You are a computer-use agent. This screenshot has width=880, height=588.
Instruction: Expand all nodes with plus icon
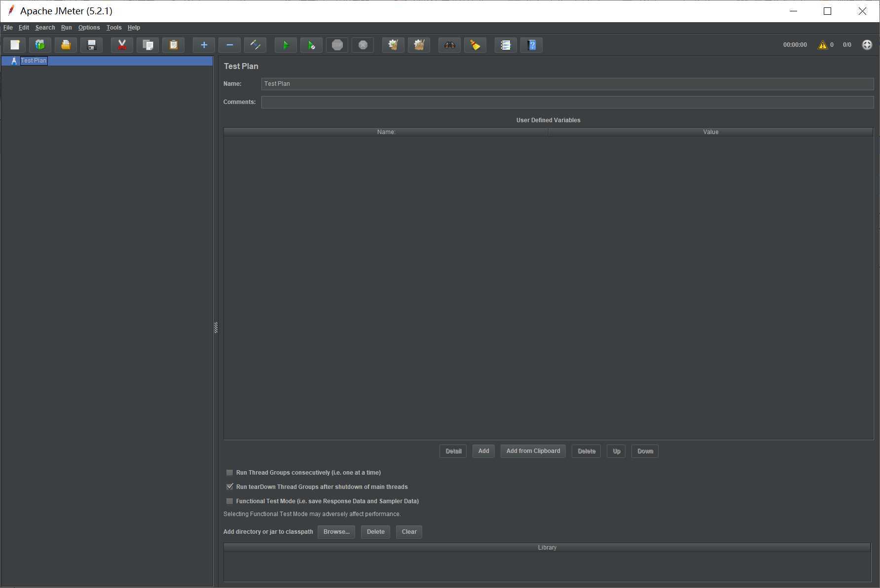204,45
